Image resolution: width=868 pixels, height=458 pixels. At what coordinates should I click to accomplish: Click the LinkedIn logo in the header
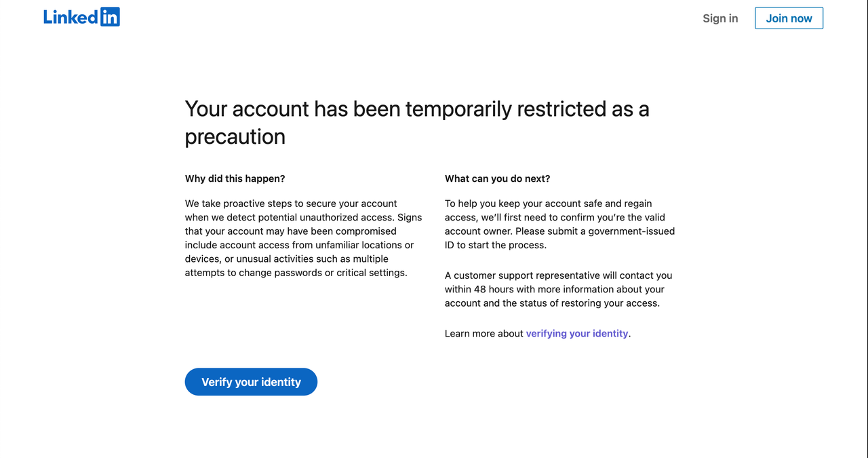click(81, 17)
